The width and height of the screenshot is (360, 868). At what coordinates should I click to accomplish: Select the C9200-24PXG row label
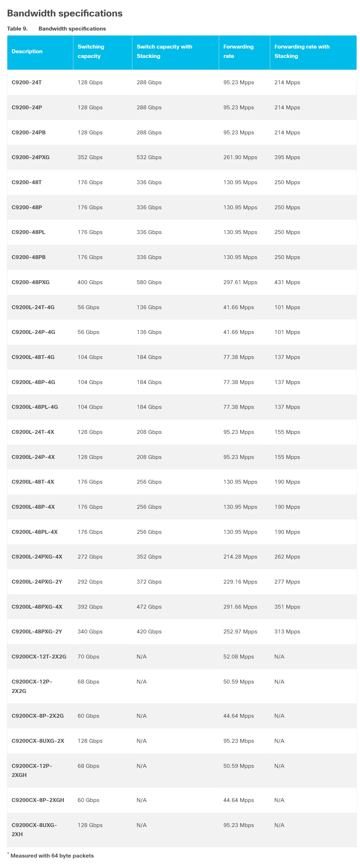[x=30, y=157]
